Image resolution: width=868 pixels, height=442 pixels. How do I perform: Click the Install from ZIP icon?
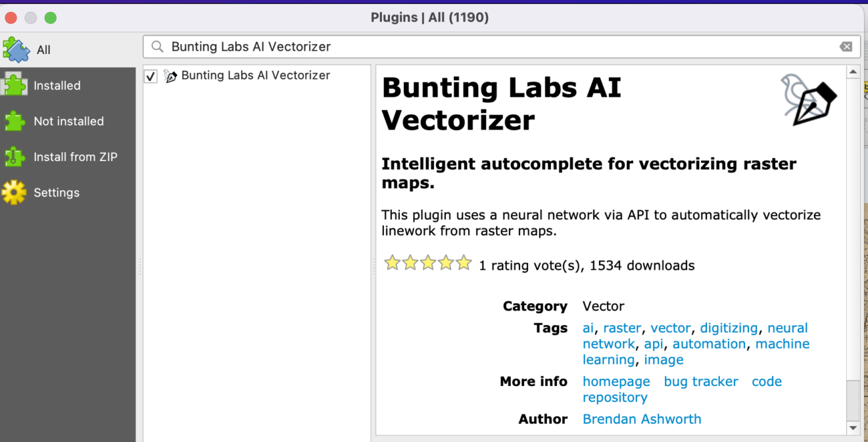pyautogui.click(x=14, y=157)
